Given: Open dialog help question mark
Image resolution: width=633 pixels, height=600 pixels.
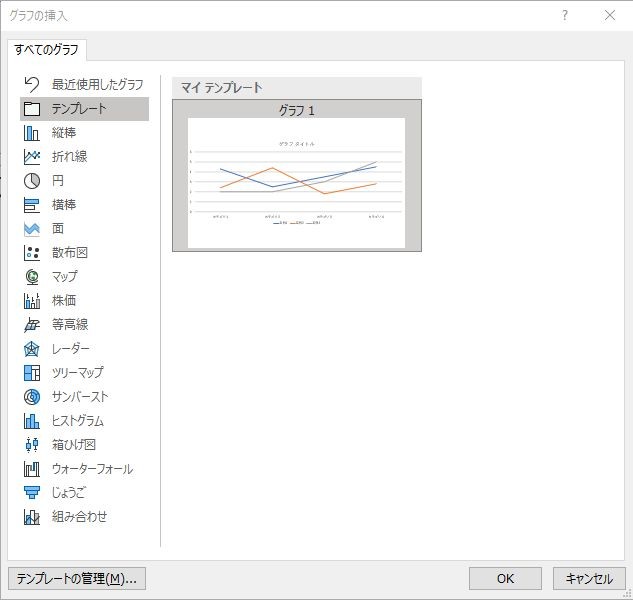Looking at the screenshot, I should click(565, 15).
